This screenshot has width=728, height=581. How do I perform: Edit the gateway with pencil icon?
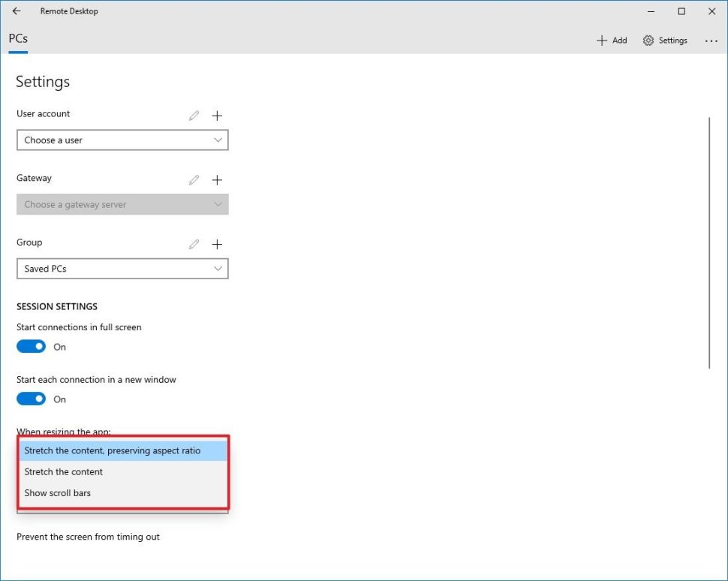point(194,179)
